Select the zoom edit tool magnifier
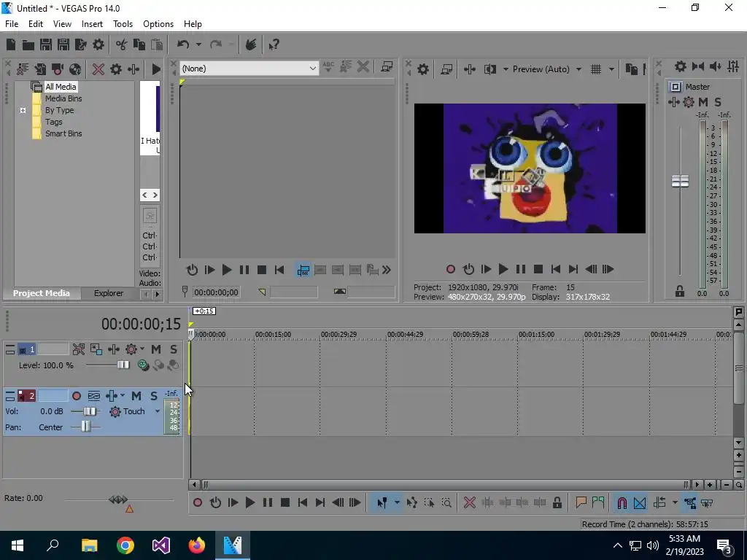The width and height of the screenshot is (747, 560). (446, 503)
